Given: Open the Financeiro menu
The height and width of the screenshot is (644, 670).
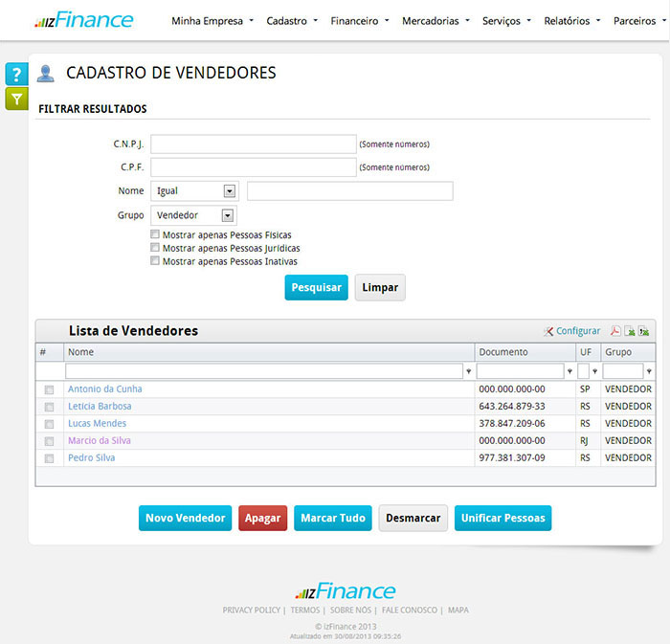Looking at the screenshot, I should (359, 20).
